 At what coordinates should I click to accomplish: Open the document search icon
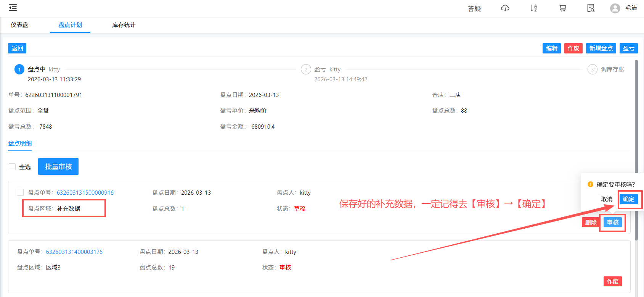tap(591, 8)
